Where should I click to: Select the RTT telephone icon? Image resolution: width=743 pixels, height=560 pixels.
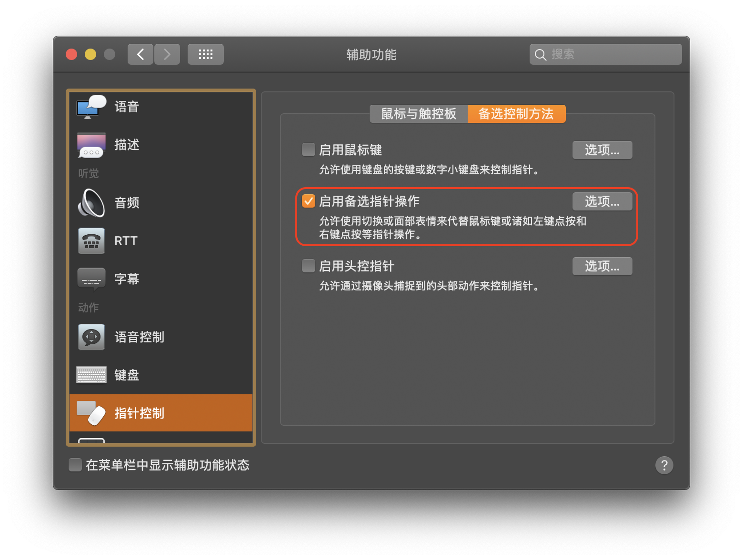[x=91, y=241]
